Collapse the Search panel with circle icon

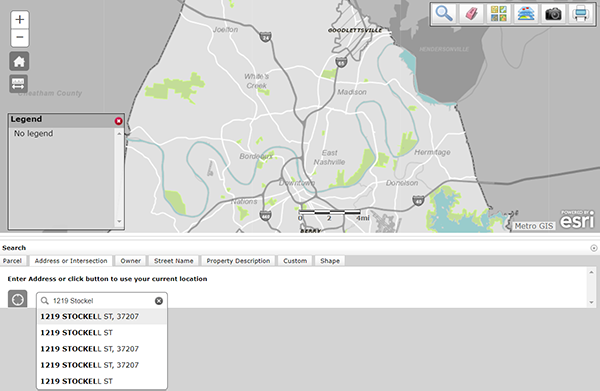(593, 248)
